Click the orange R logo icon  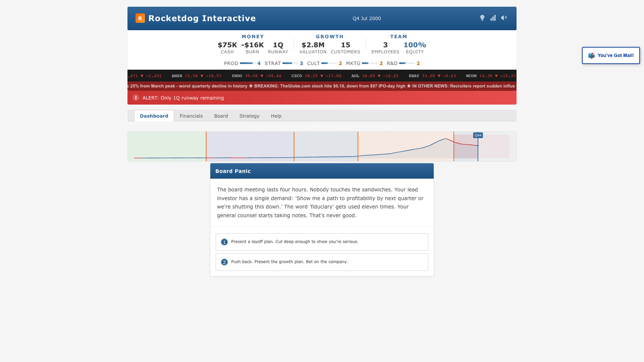[x=140, y=18]
